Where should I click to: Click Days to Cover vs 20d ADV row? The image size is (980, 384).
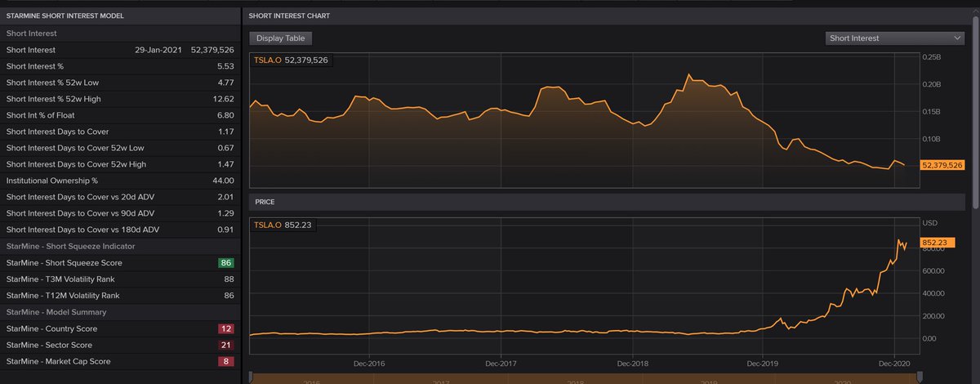pos(120,197)
